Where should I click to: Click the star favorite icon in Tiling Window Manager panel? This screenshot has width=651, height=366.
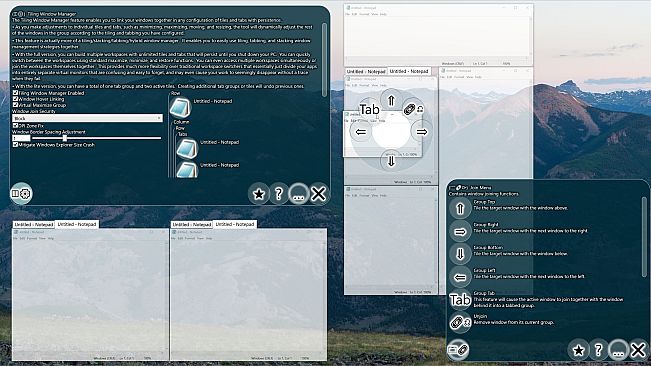pos(259,193)
